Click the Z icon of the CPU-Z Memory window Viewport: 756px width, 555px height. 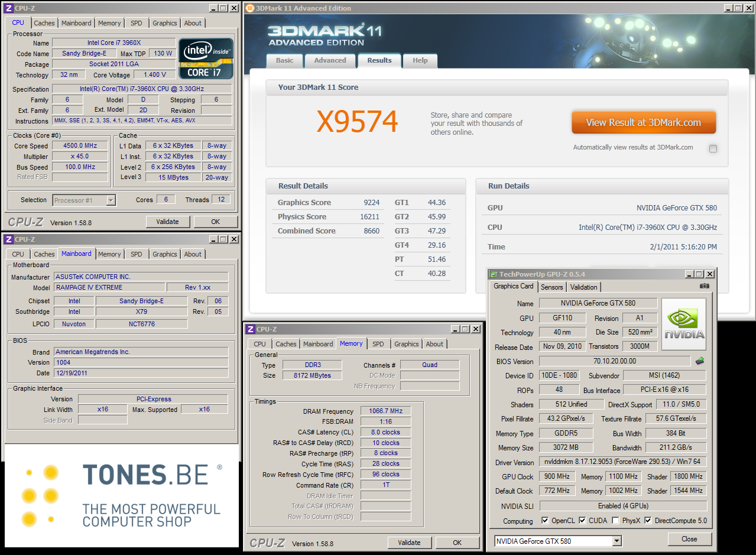pos(251,329)
